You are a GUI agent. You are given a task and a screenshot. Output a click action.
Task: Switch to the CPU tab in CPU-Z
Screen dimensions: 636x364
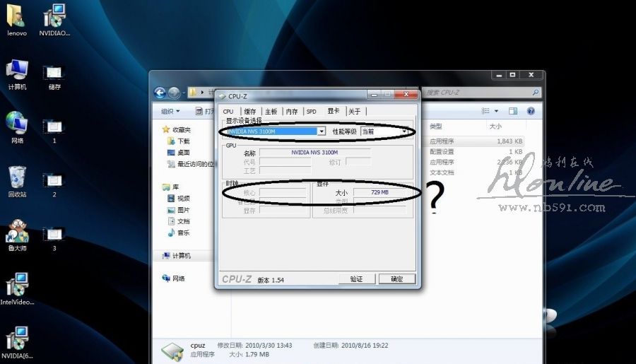[228, 112]
